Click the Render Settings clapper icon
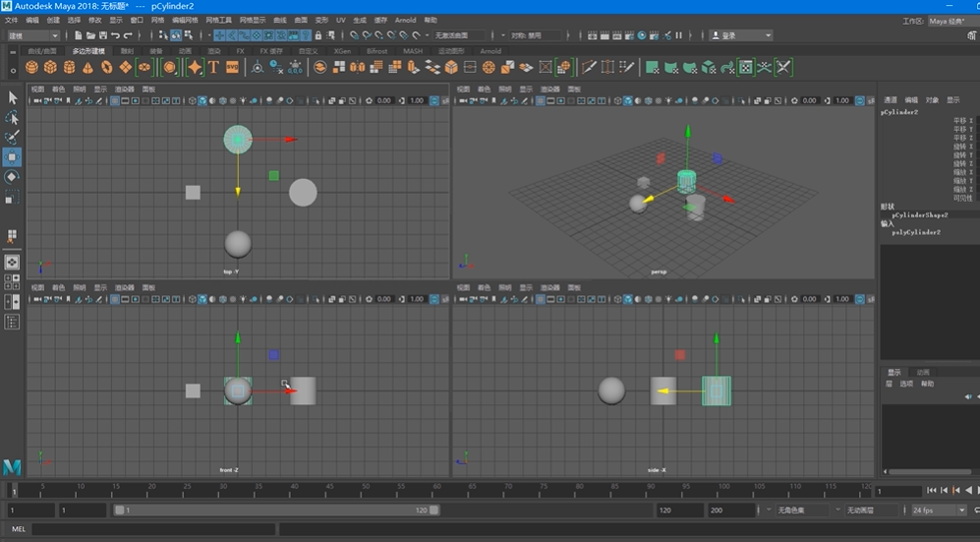The image size is (980, 542). pos(629,35)
